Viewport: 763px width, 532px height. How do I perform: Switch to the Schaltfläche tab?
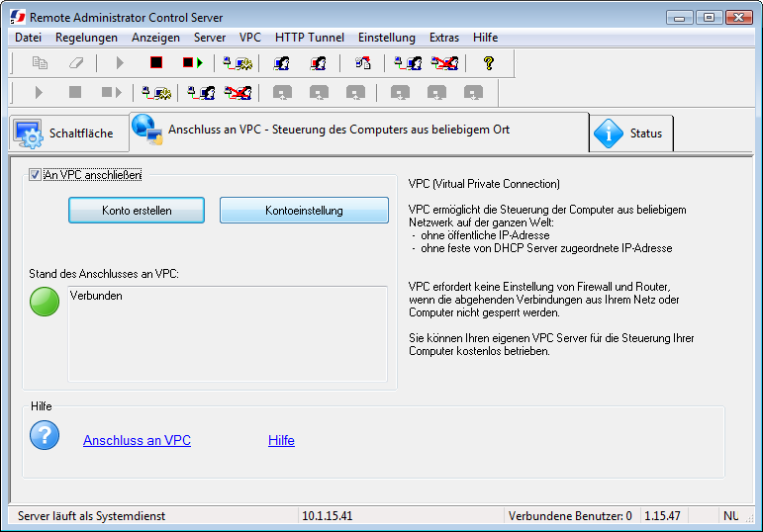pos(69,133)
